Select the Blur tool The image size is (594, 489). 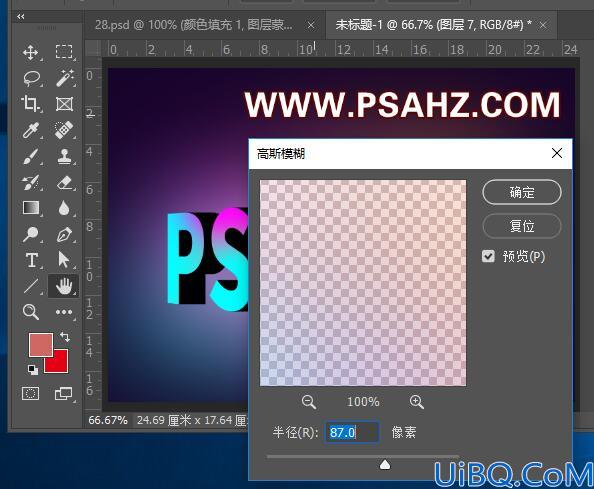tap(64, 208)
